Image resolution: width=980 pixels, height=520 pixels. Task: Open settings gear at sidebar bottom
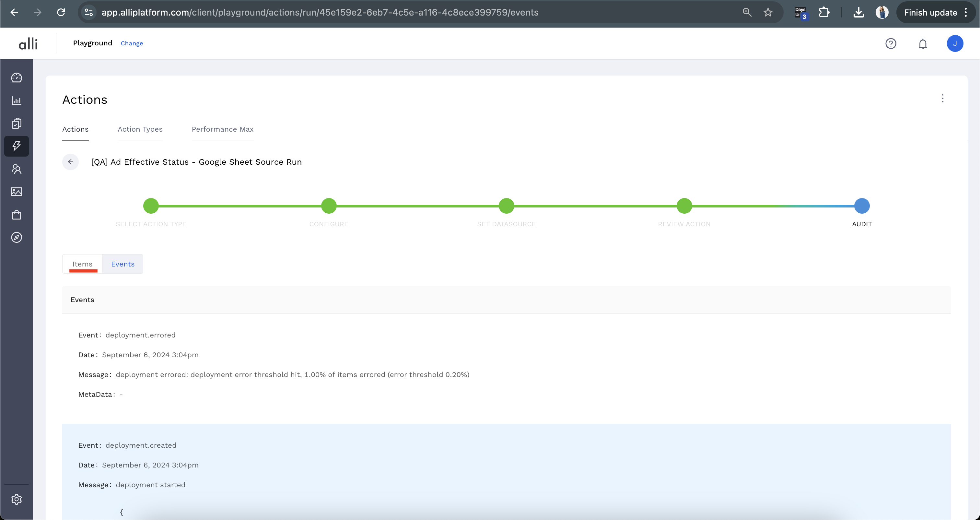click(16, 499)
